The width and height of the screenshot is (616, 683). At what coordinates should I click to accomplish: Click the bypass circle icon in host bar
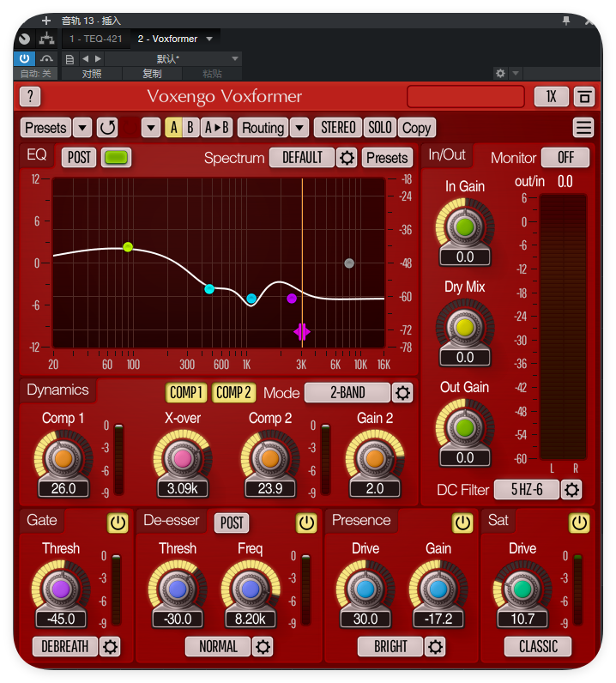coord(24,39)
